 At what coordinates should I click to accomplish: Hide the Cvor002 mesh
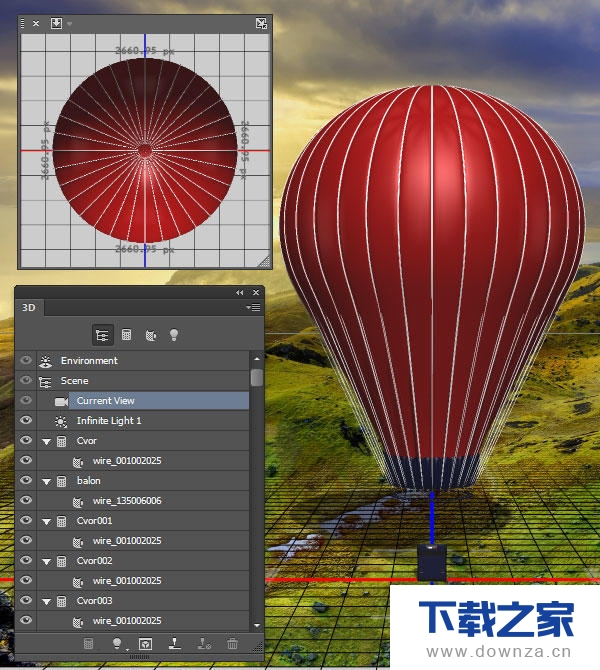click(26, 560)
